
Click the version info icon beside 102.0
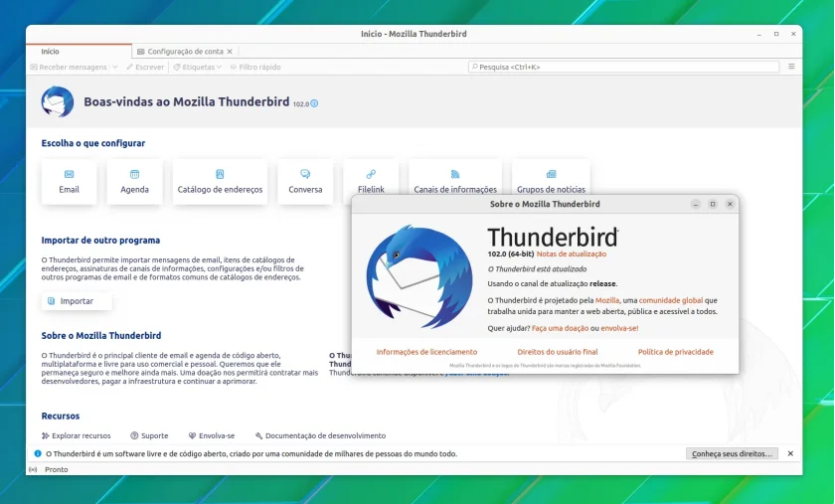tap(314, 103)
